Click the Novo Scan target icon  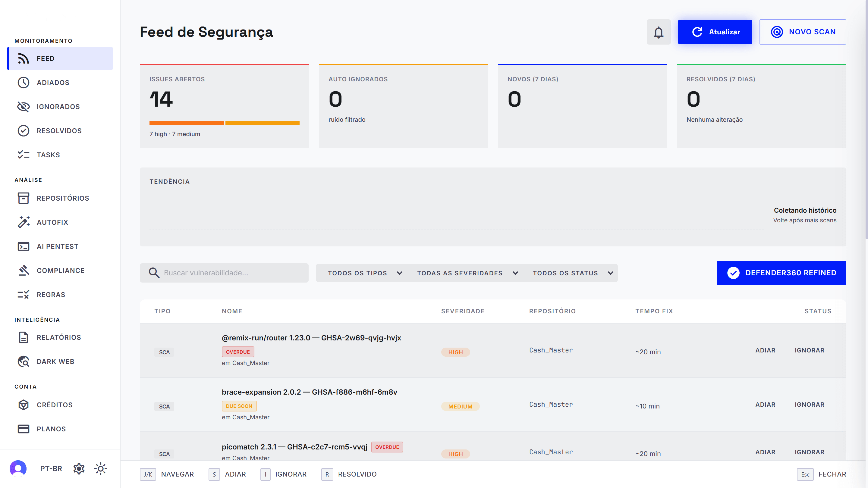(x=777, y=32)
